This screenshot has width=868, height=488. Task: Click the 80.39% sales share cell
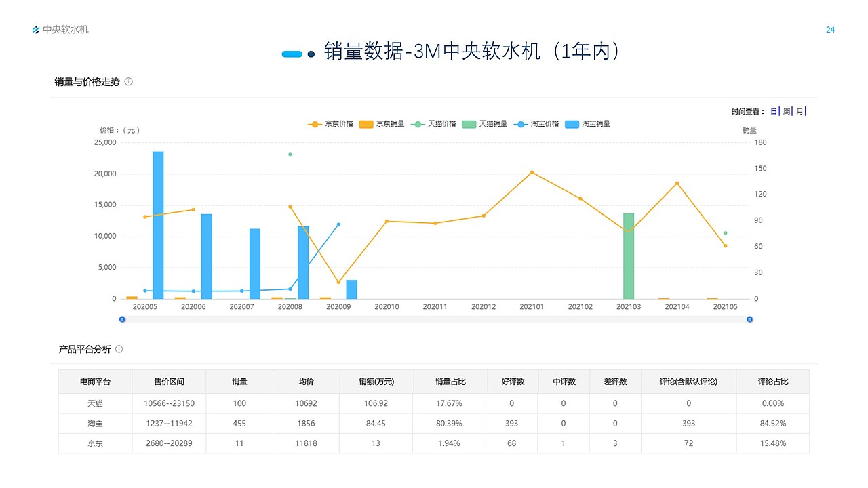[x=450, y=424]
